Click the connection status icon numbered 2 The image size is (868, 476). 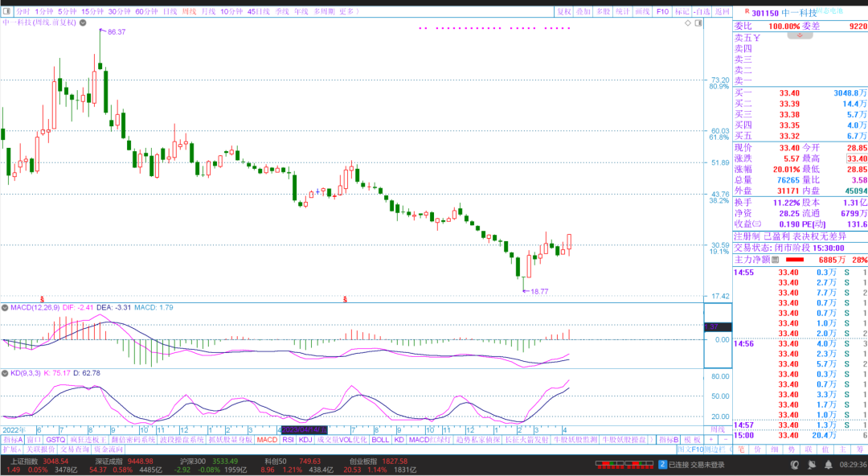[x=662, y=465]
